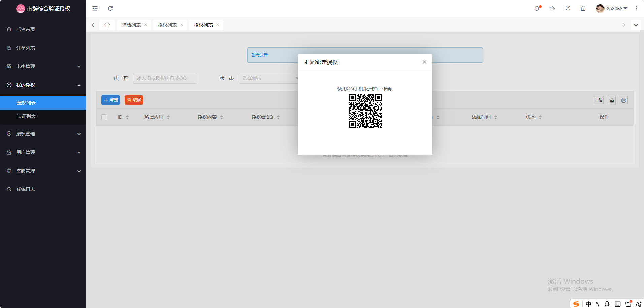The width and height of the screenshot is (644, 308).
Task: Close the active 授权列表 tab
Action: [218, 25]
